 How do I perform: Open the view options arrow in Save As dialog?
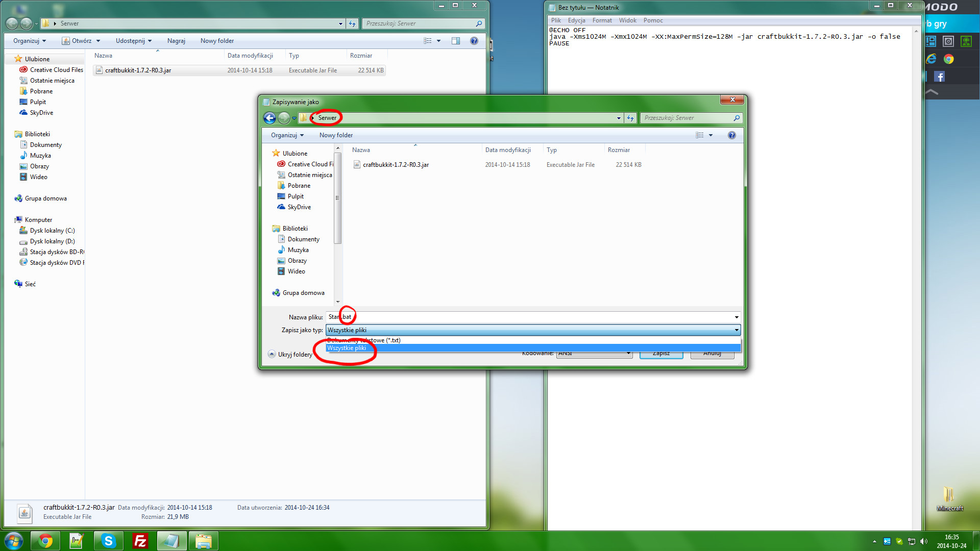710,135
